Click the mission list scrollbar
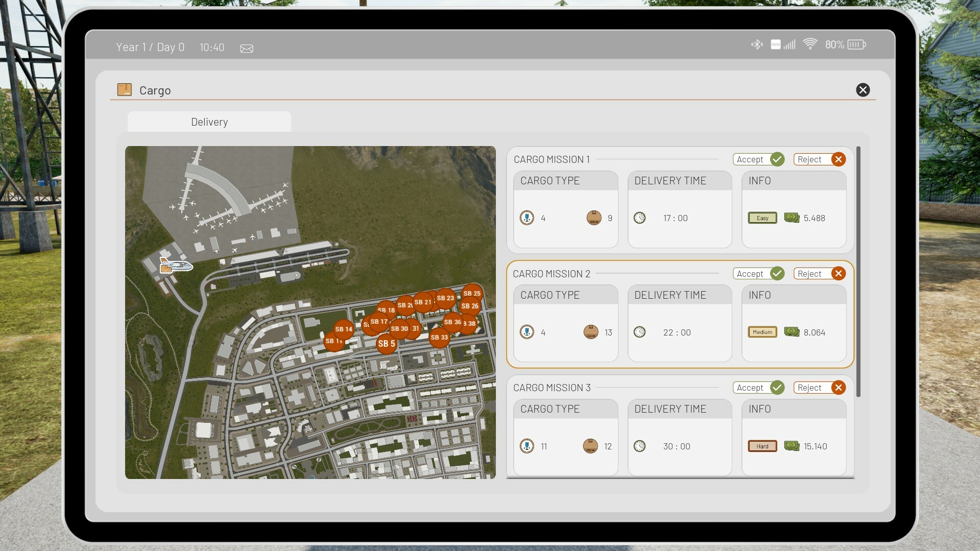Screen dimensions: 980x551 [x=858, y=271]
